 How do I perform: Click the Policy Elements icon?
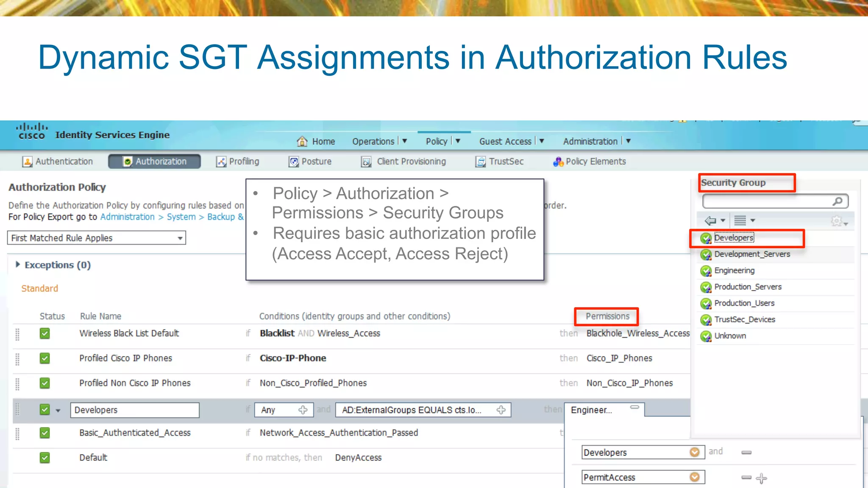pos(558,162)
